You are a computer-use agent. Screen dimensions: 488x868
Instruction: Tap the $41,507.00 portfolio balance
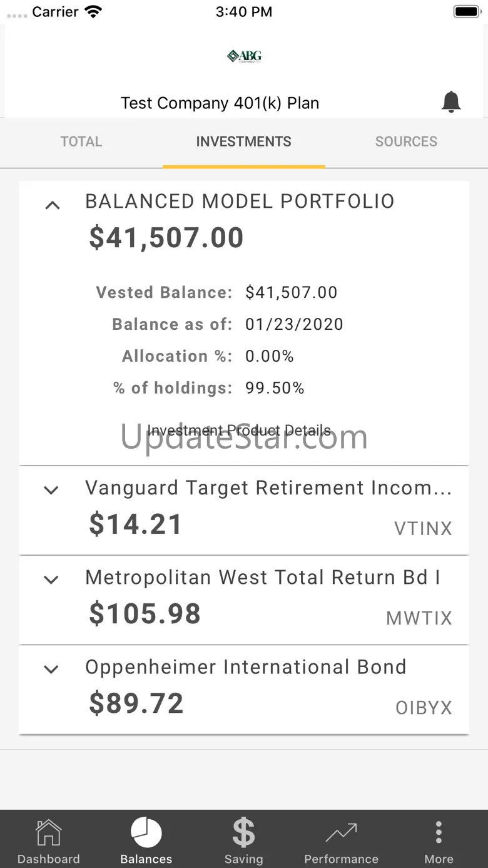(166, 238)
